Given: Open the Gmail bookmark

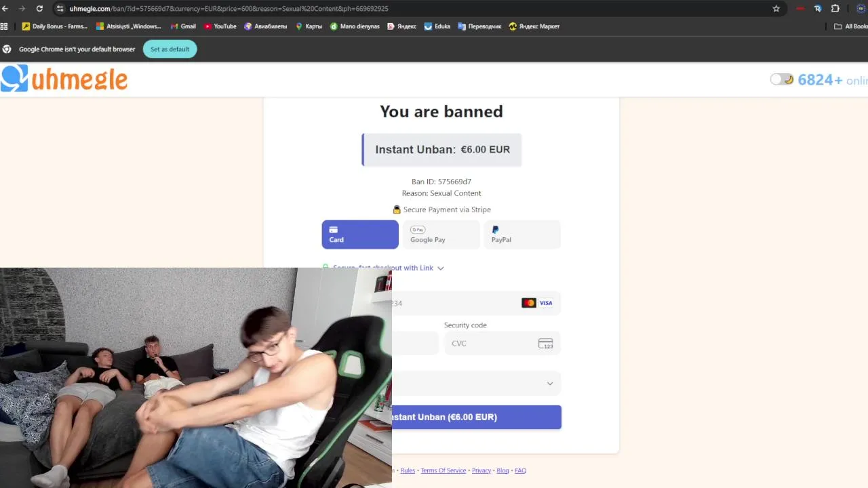Looking at the screenshot, I should coord(183,26).
